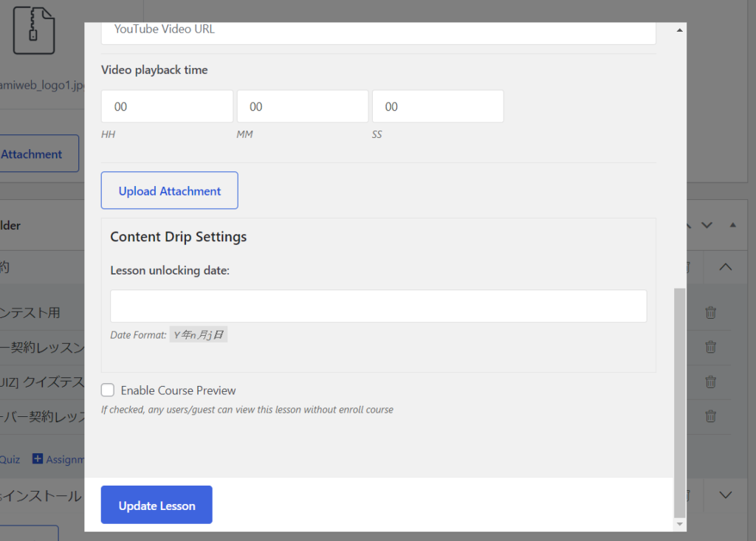Click the down chevron in Builder header
Screen dimensions: 756x541
pos(707,225)
